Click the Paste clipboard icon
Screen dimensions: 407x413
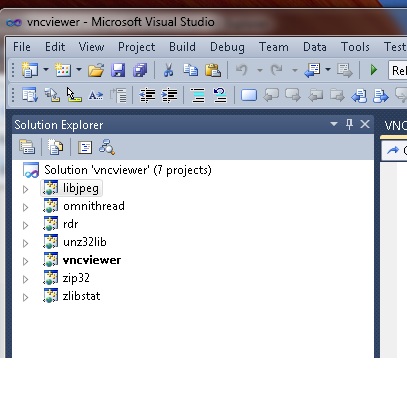point(213,70)
